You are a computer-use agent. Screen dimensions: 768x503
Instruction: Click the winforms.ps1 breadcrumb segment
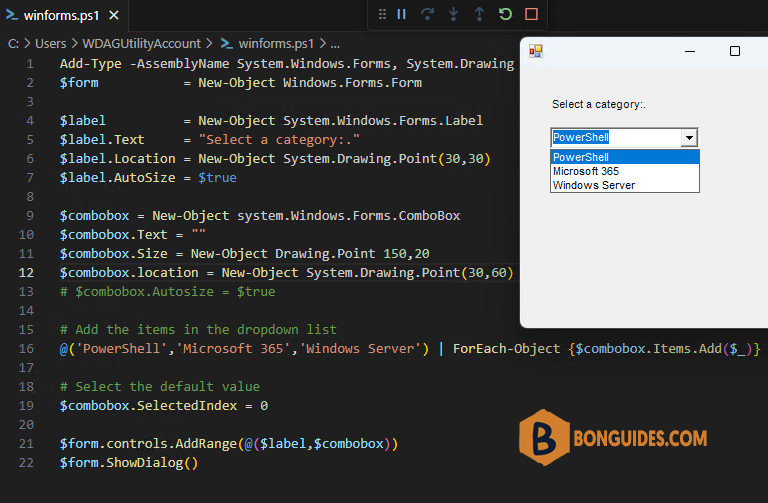[276, 44]
